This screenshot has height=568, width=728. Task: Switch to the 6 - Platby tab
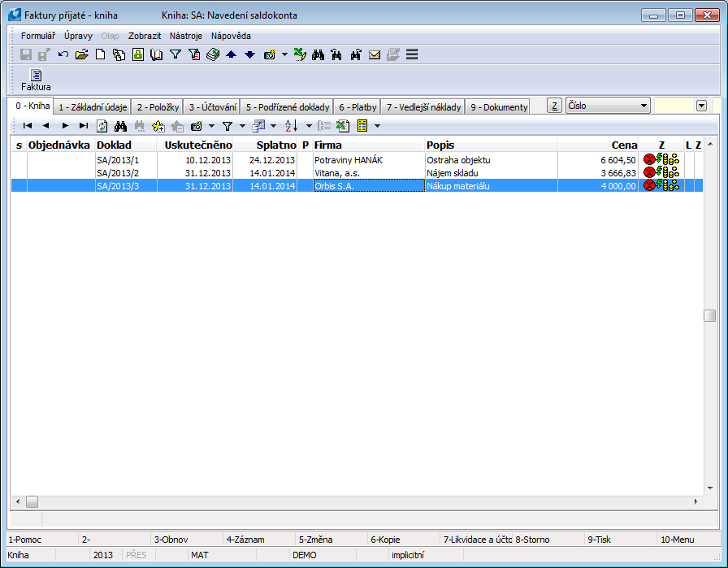tap(357, 106)
